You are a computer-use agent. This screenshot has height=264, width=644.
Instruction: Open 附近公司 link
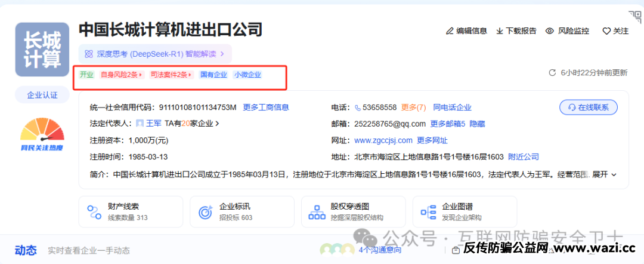(x=524, y=156)
